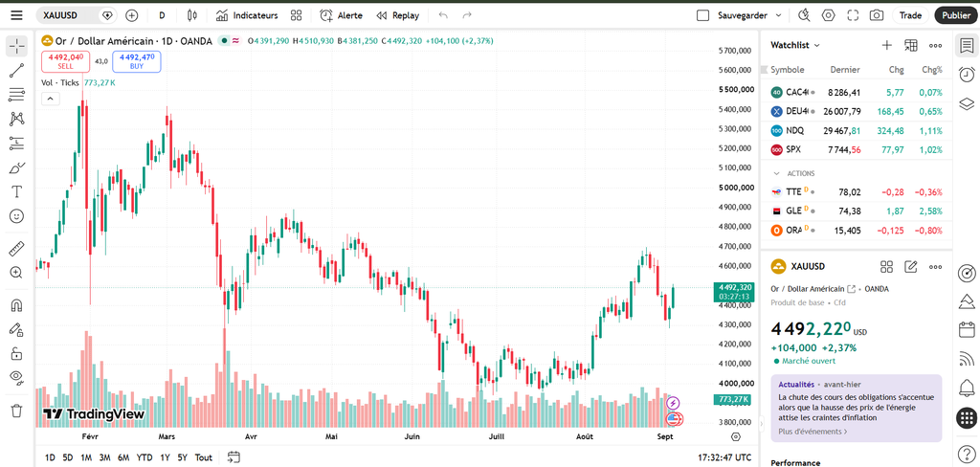
Task: Select the Tout time range
Action: click(x=203, y=457)
